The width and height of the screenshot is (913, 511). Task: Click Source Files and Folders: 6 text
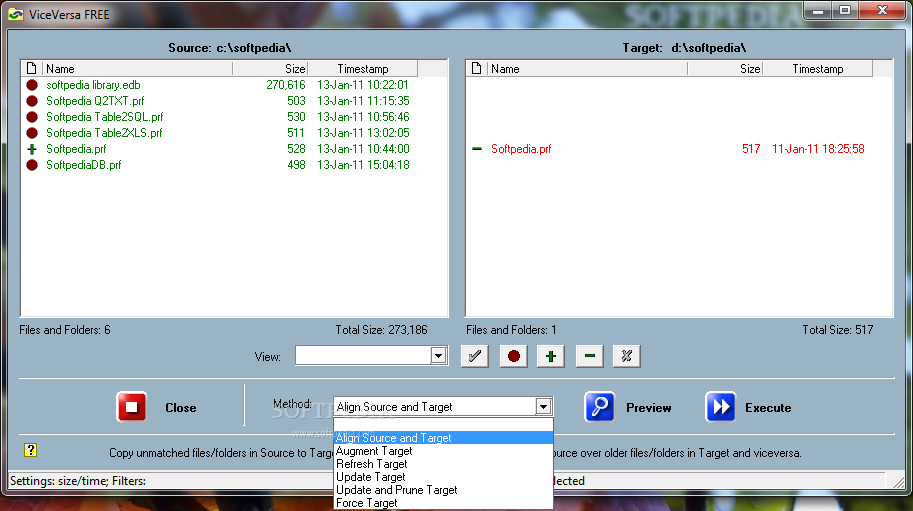click(x=65, y=330)
